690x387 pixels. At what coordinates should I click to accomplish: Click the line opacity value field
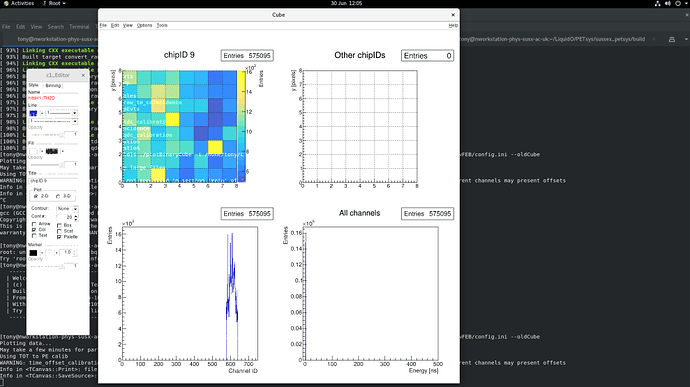click(x=72, y=134)
